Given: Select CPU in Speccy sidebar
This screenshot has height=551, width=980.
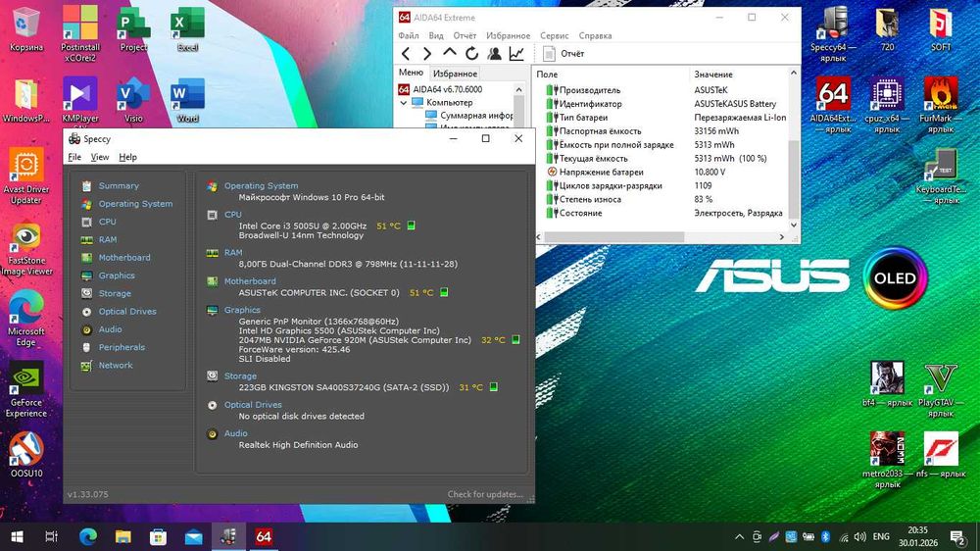Looking at the screenshot, I should click(x=107, y=222).
